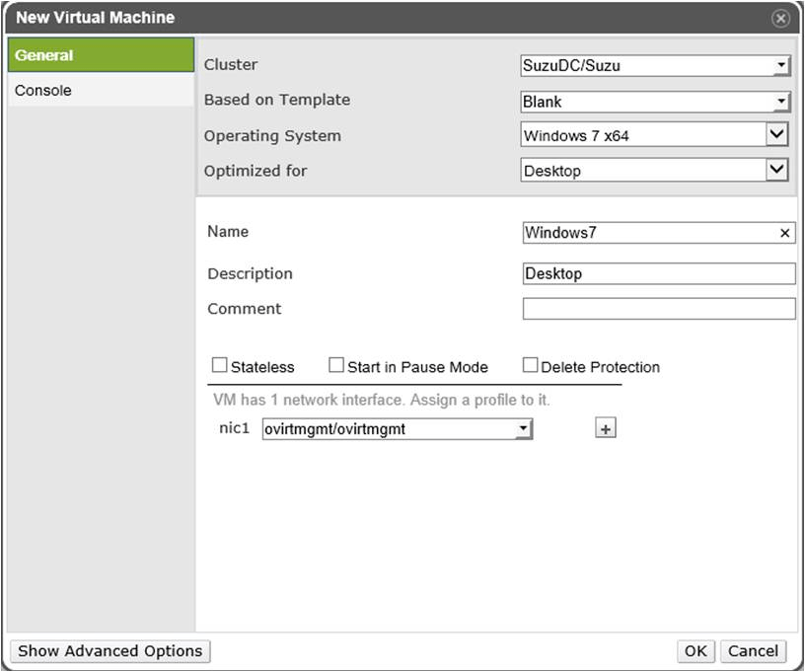Click the plus icon to add a network interface
The height and width of the screenshot is (672, 805).
tap(606, 428)
